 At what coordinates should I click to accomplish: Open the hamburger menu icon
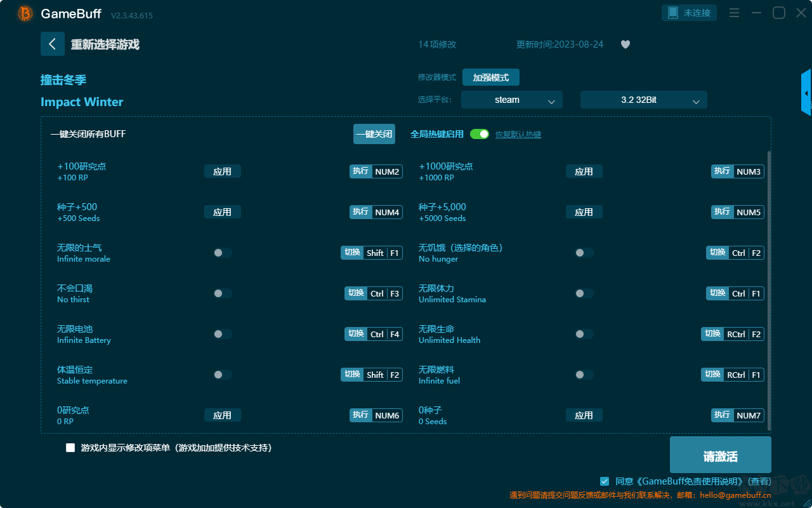[734, 13]
